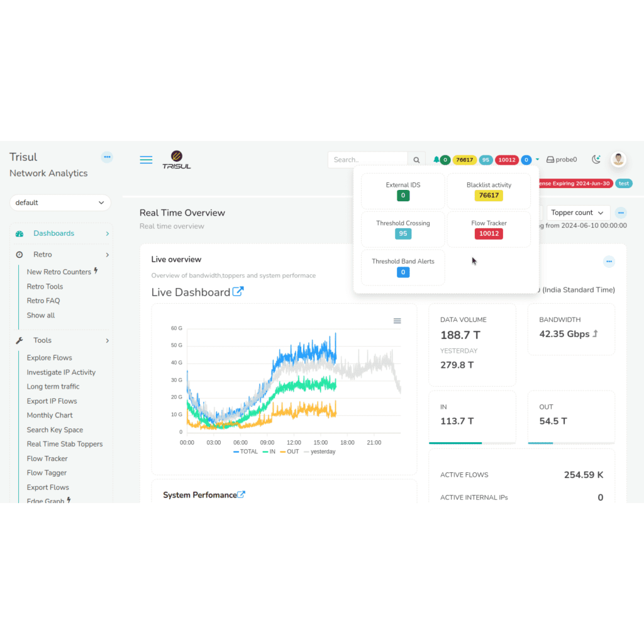Open New Retro Counters
The width and height of the screenshot is (644, 644).
58,272
